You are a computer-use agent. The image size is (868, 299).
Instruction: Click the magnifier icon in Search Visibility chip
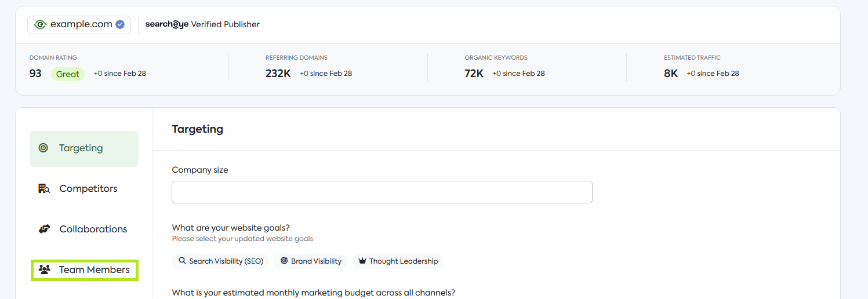pos(182,261)
